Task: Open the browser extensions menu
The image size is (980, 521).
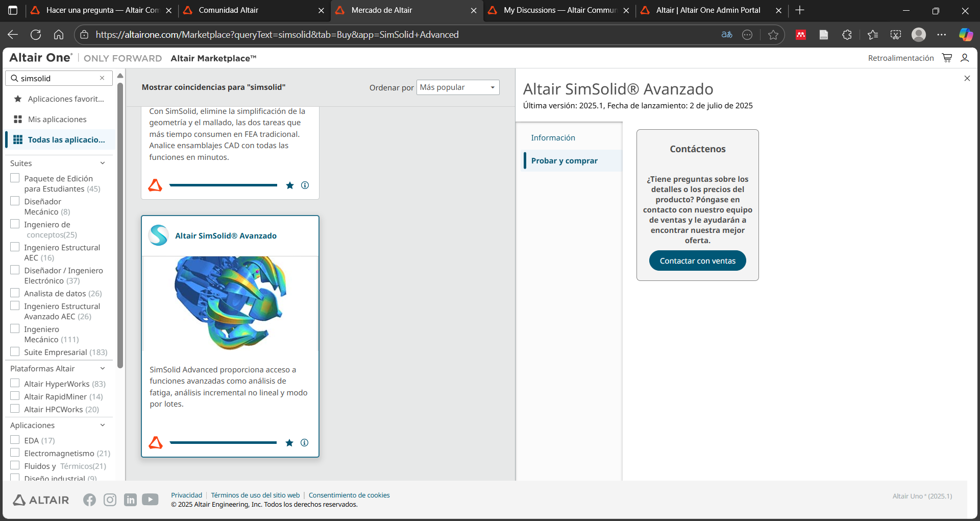Action: (847, 35)
